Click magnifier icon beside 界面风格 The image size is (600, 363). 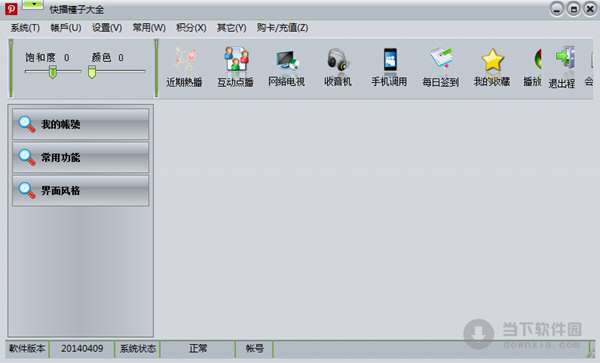coord(27,191)
